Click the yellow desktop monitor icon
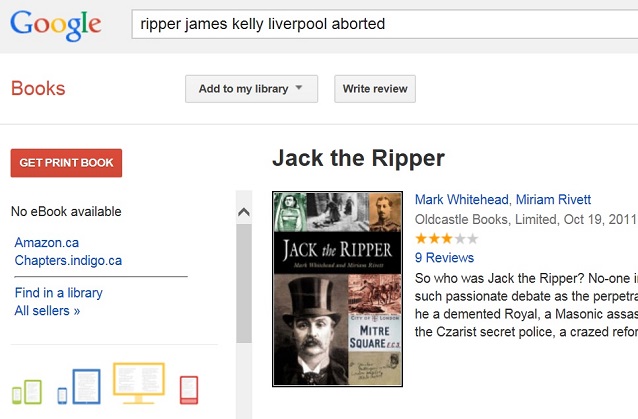The width and height of the screenshot is (638, 419). (x=139, y=383)
